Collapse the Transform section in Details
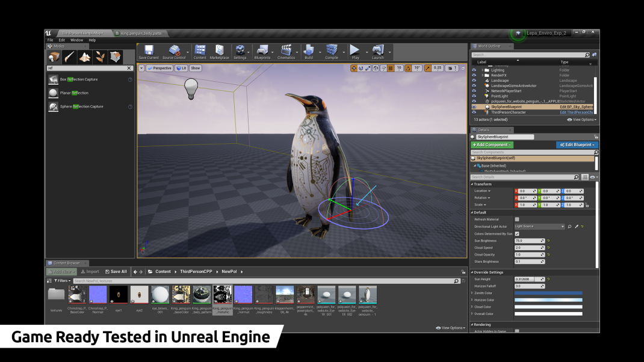The height and width of the screenshot is (362, 644). click(472, 184)
